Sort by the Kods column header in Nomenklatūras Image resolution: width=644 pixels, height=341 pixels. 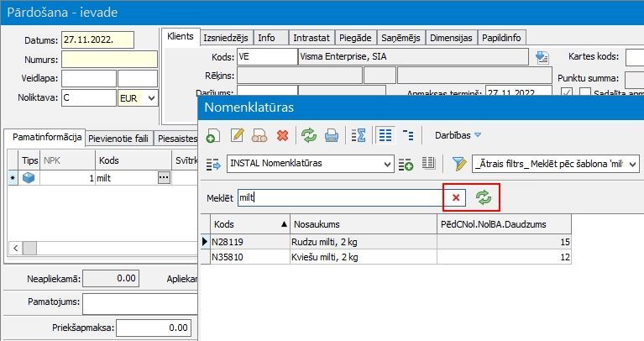250,224
